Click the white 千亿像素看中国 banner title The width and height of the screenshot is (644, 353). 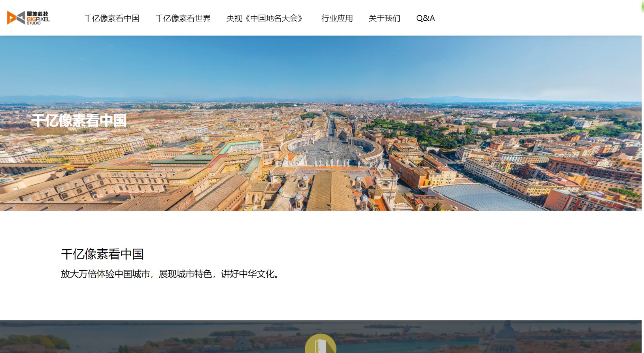pos(79,121)
